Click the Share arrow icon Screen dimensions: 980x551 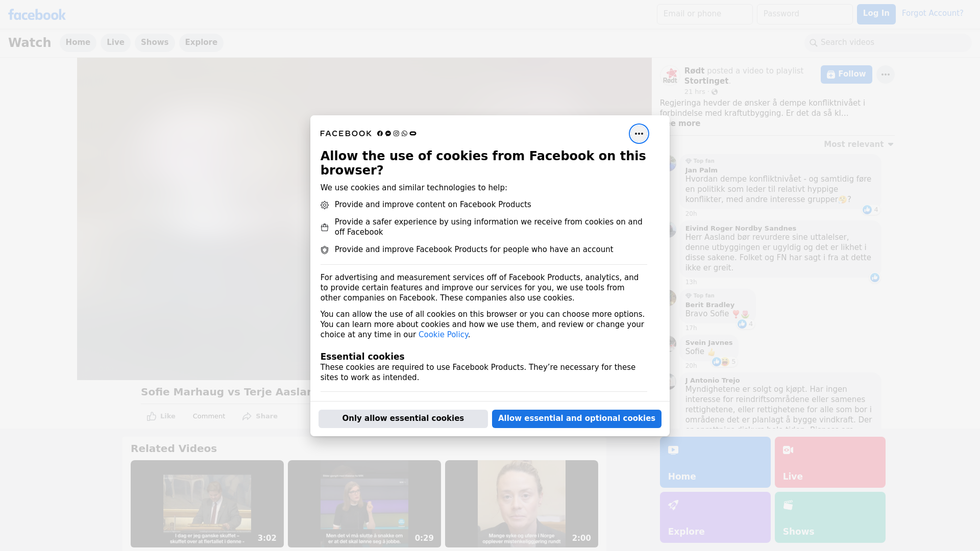click(247, 416)
